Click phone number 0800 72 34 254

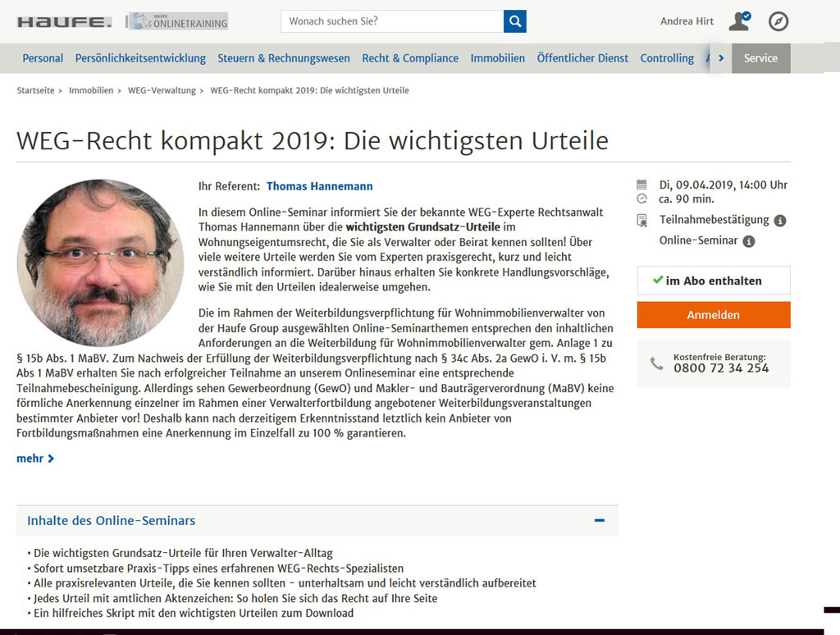point(721,368)
